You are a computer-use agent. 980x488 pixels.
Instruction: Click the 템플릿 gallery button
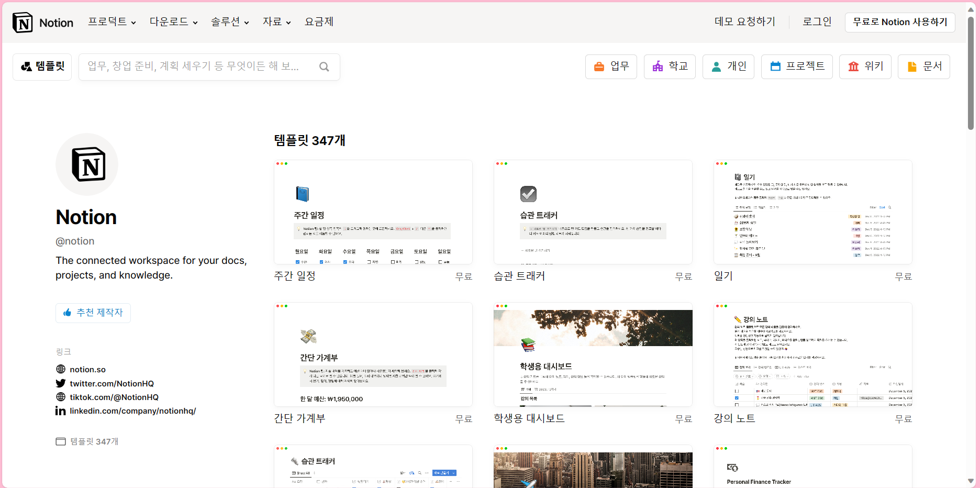[42, 66]
